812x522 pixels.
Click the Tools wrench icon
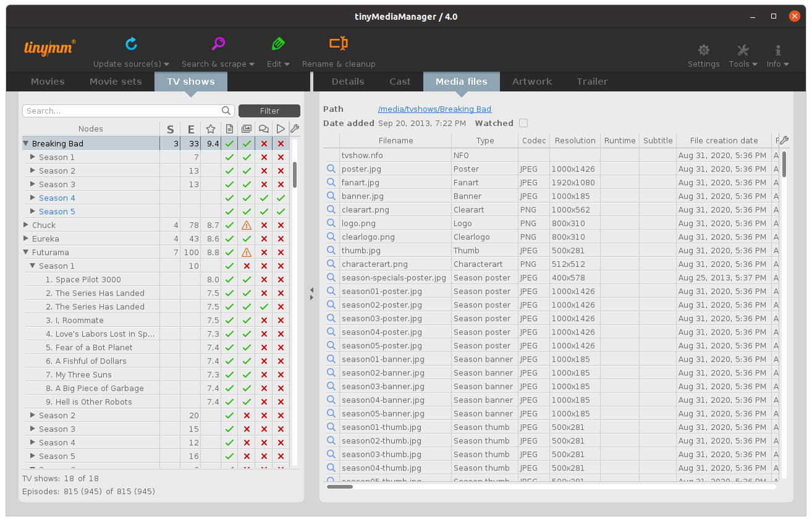(743, 51)
